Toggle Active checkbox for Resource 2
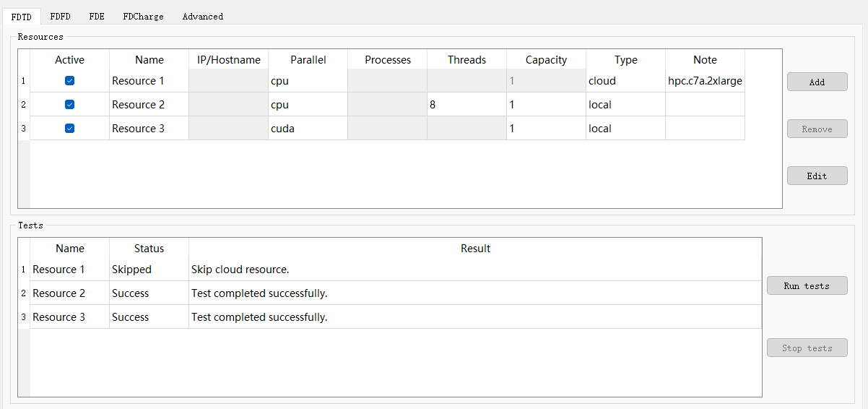Image resolution: width=868 pixels, height=409 pixels. pyautogui.click(x=70, y=105)
